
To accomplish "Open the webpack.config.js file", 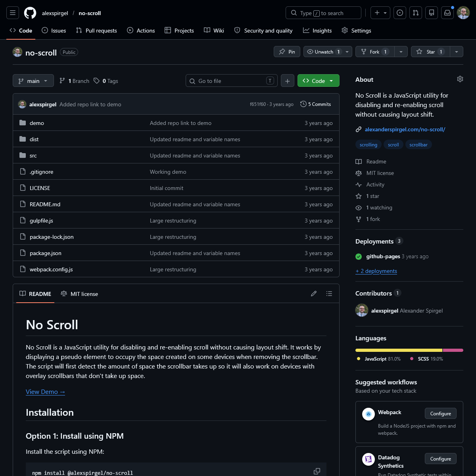I will point(51,269).
